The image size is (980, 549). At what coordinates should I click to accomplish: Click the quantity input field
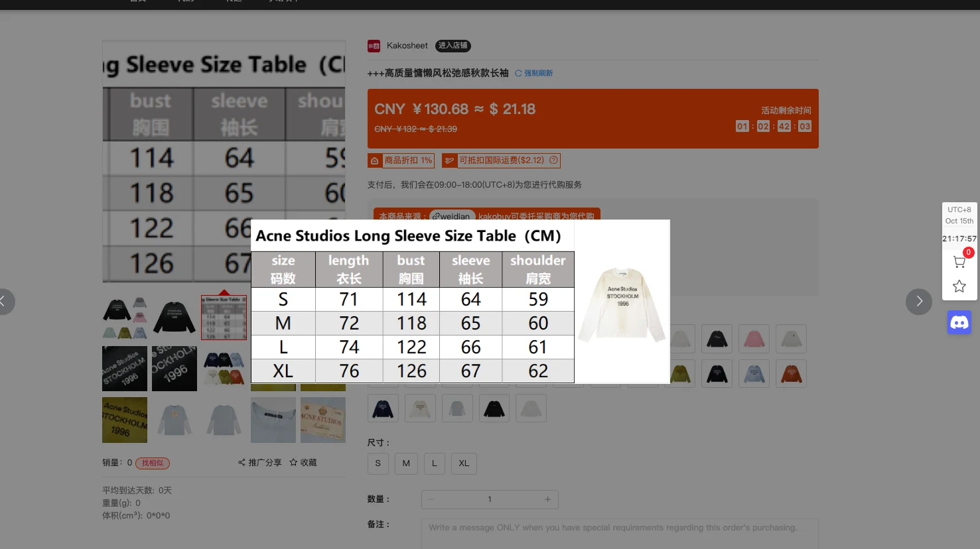pyautogui.click(x=490, y=499)
